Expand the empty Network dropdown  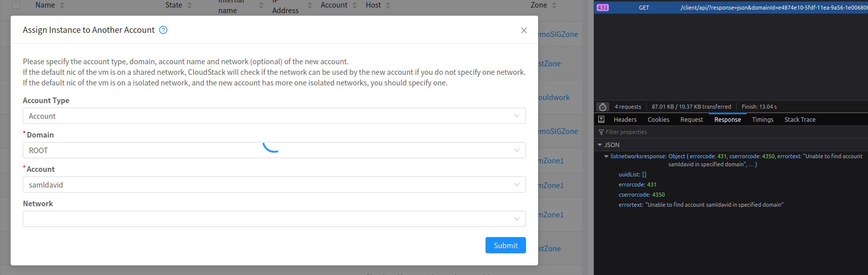click(x=274, y=219)
